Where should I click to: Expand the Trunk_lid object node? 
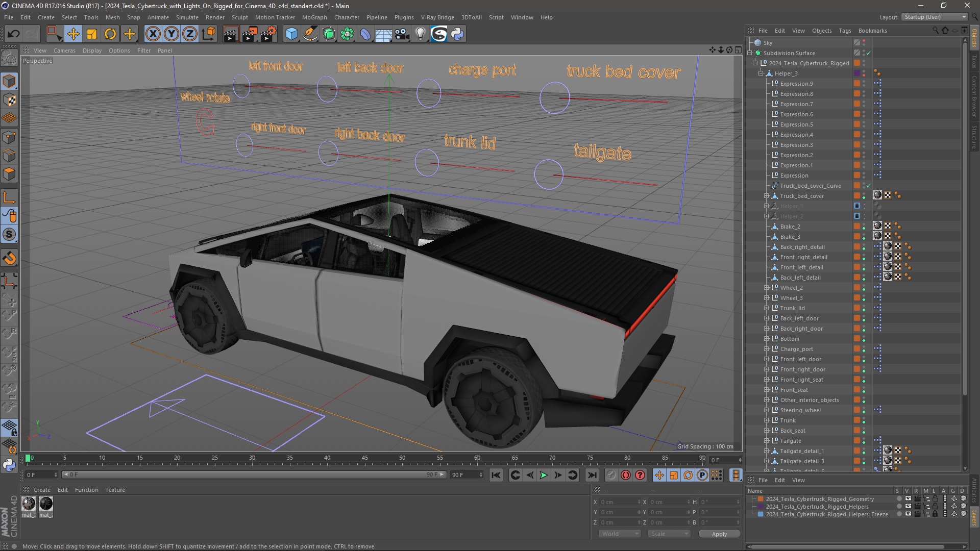click(767, 308)
